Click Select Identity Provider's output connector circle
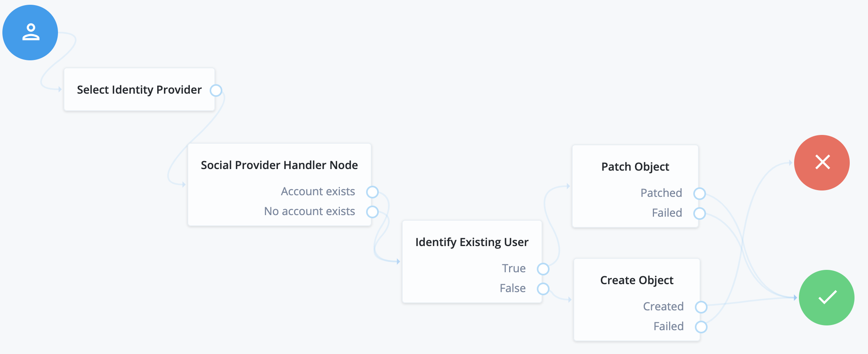The width and height of the screenshot is (868, 354). tap(216, 90)
